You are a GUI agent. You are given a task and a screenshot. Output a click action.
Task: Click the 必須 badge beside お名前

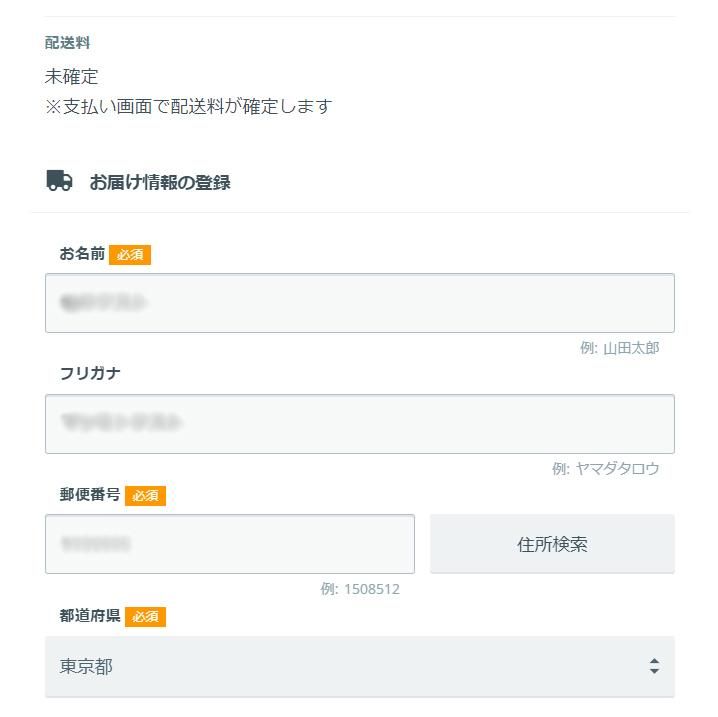pyautogui.click(x=130, y=255)
